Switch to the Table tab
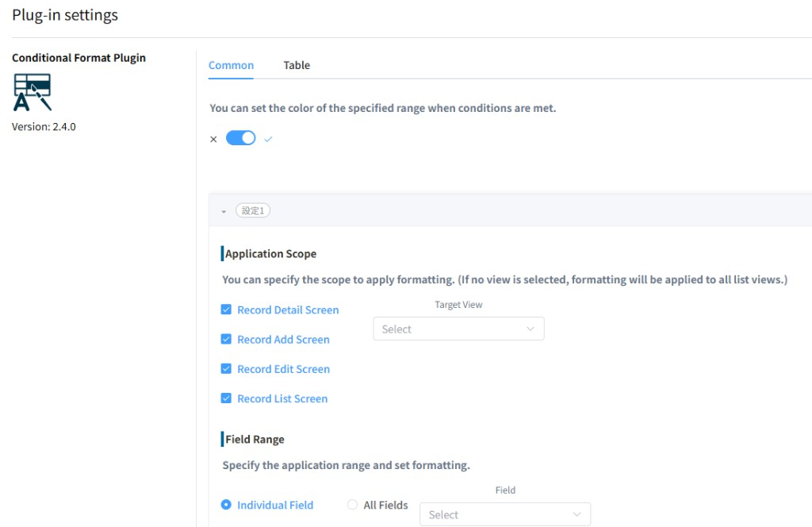This screenshot has width=812, height=527. 297,65
